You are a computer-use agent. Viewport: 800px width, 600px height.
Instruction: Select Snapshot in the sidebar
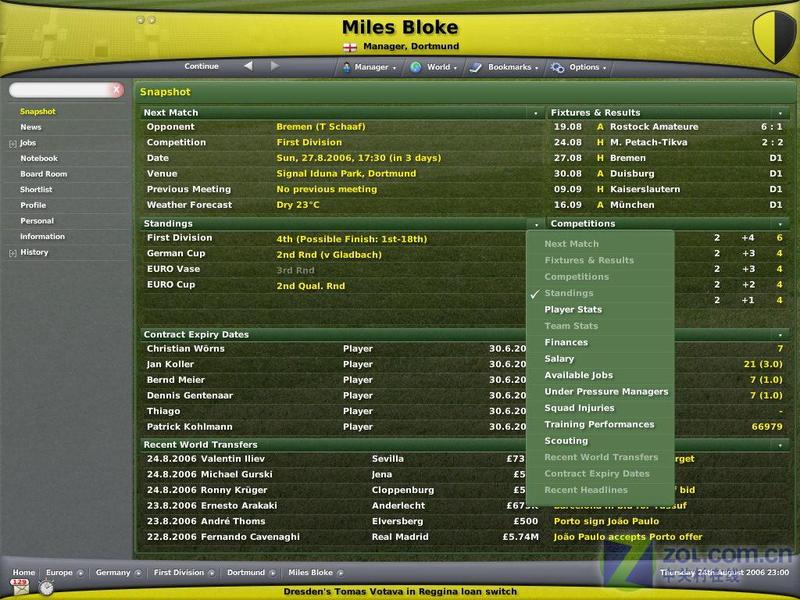click(x=38, y=111)
